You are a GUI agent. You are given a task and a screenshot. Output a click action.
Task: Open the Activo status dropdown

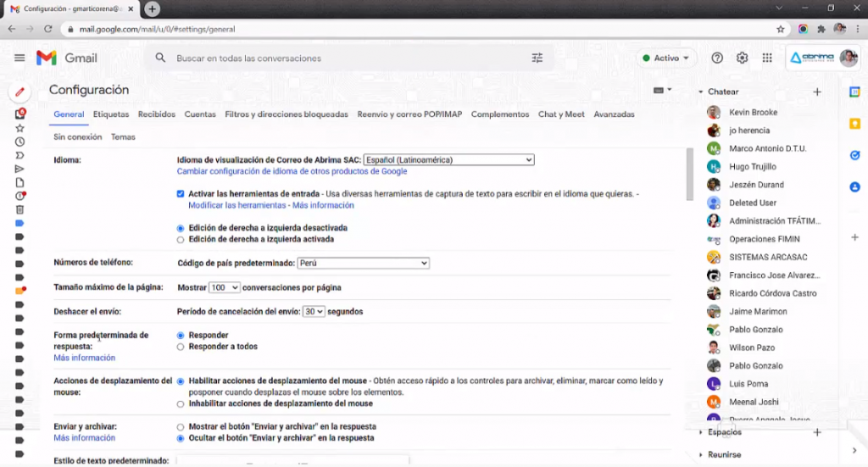pyautogui.click(x=665, y=58)
